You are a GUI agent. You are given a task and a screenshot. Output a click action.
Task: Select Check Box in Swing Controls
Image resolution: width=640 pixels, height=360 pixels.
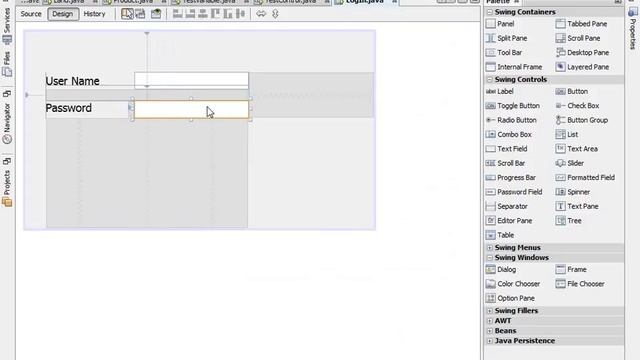tap(578, 106)
